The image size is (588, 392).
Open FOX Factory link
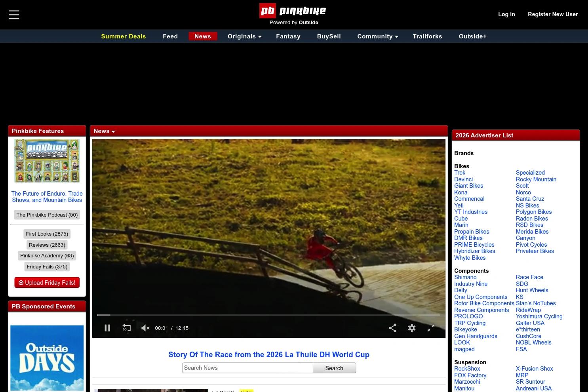[470, 375]
